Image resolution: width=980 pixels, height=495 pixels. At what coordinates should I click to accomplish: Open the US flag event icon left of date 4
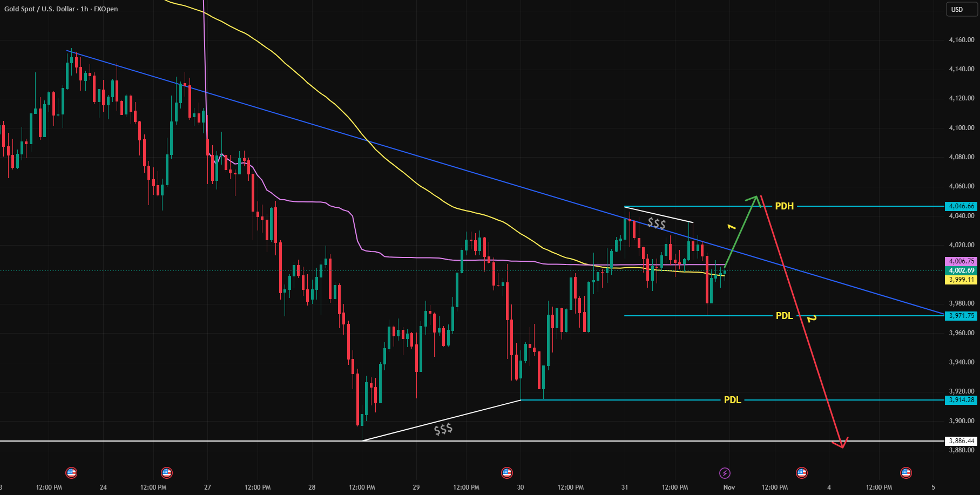tap(802, 473)
